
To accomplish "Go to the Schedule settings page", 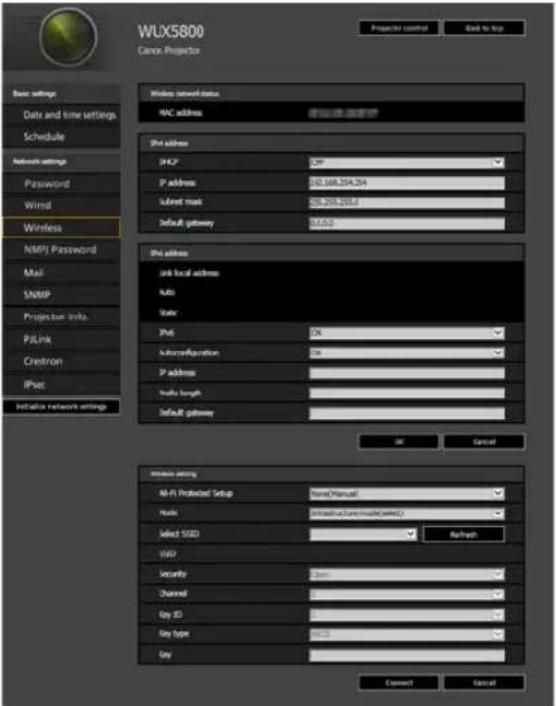I will (x=62, y=137).
